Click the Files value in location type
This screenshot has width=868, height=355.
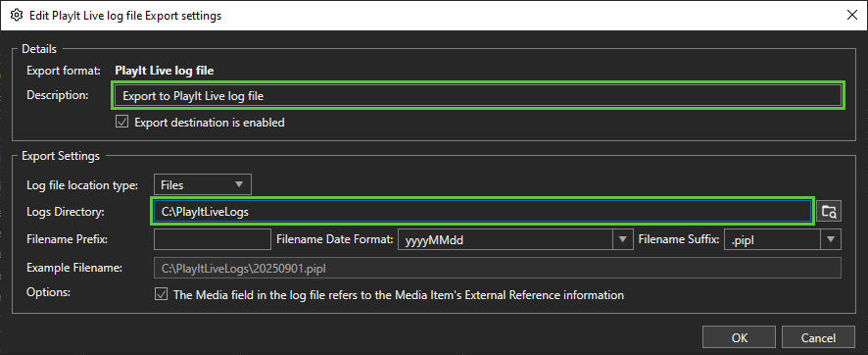pos(172,185)
